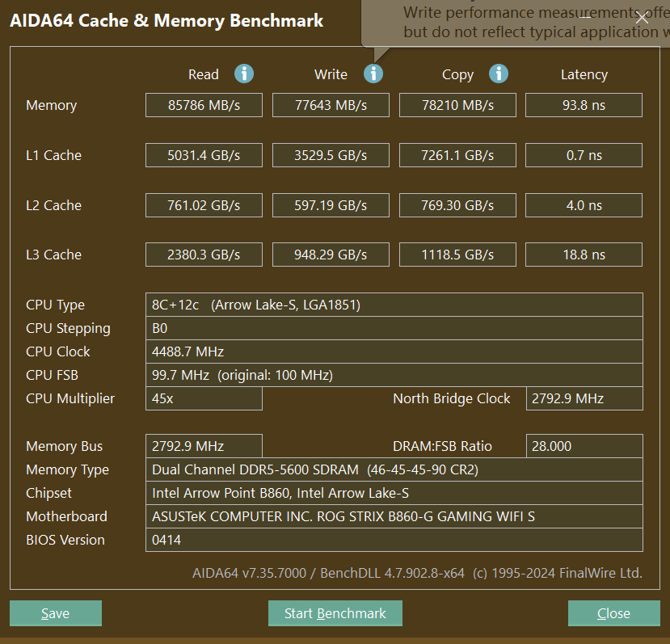
Task: Click the AIDA64 version footer text
Action: click(418, 573)
